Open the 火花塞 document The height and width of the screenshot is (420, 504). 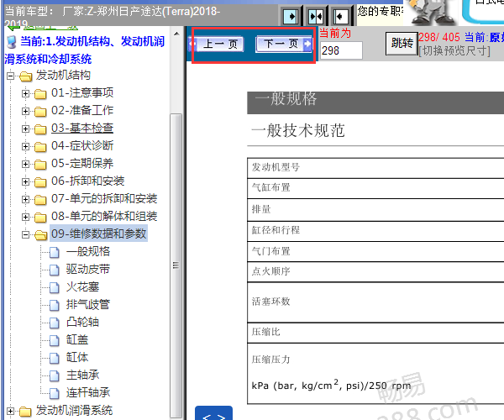[82, 287]
